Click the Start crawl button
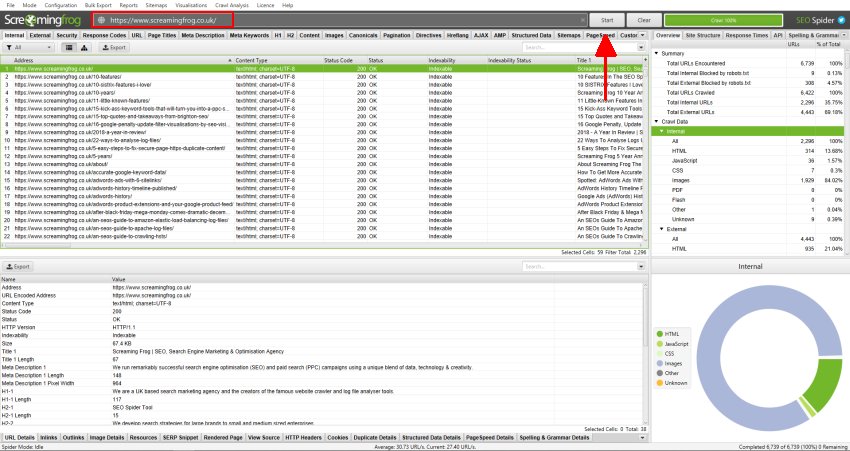This screenshot has height=451, width=850. pos(607,21)
